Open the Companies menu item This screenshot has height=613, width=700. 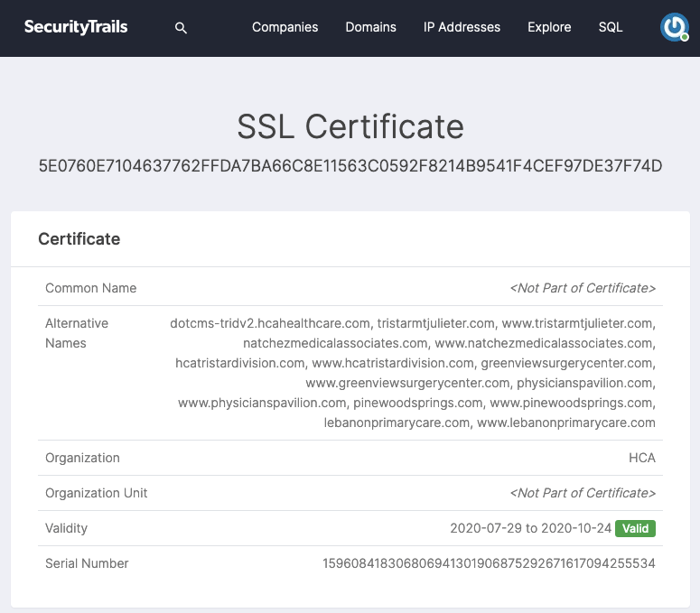285,27
